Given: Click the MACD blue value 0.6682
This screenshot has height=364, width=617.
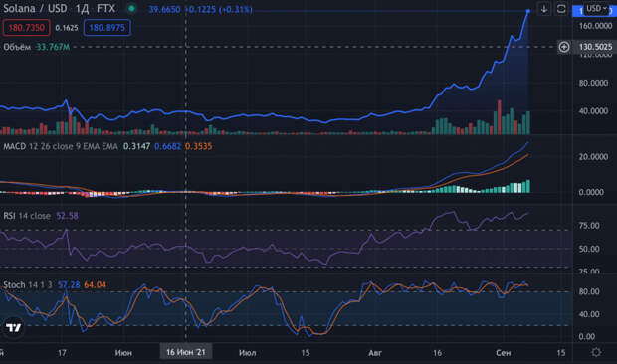Looking at the screenshot, I should [167, 146].
